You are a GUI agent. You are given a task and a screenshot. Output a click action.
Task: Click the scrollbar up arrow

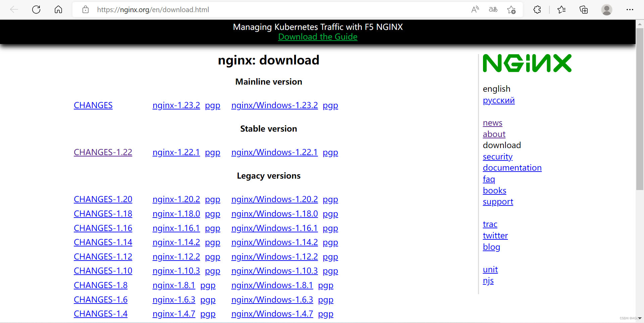coord(640,24)
